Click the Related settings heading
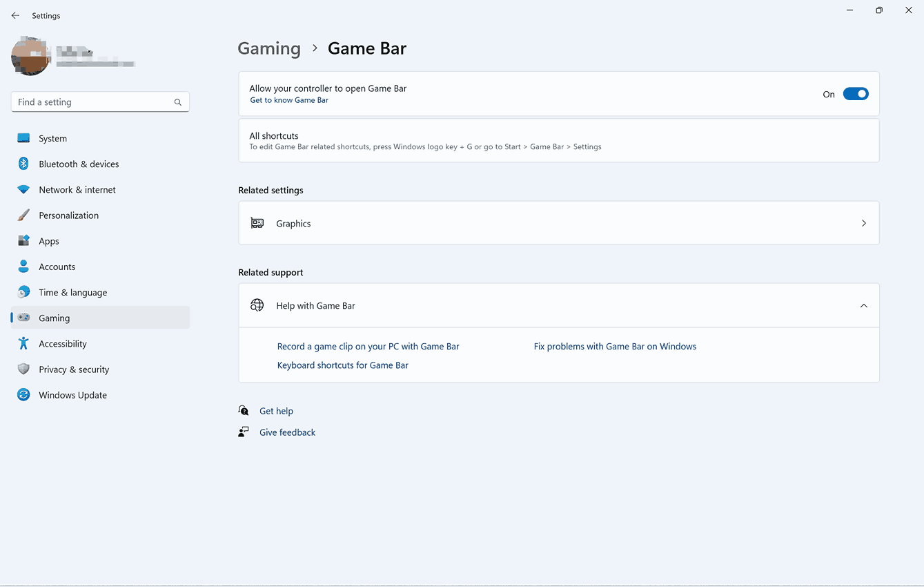Image resolution: width=924 pixels, height=587 pixels. 271,190
